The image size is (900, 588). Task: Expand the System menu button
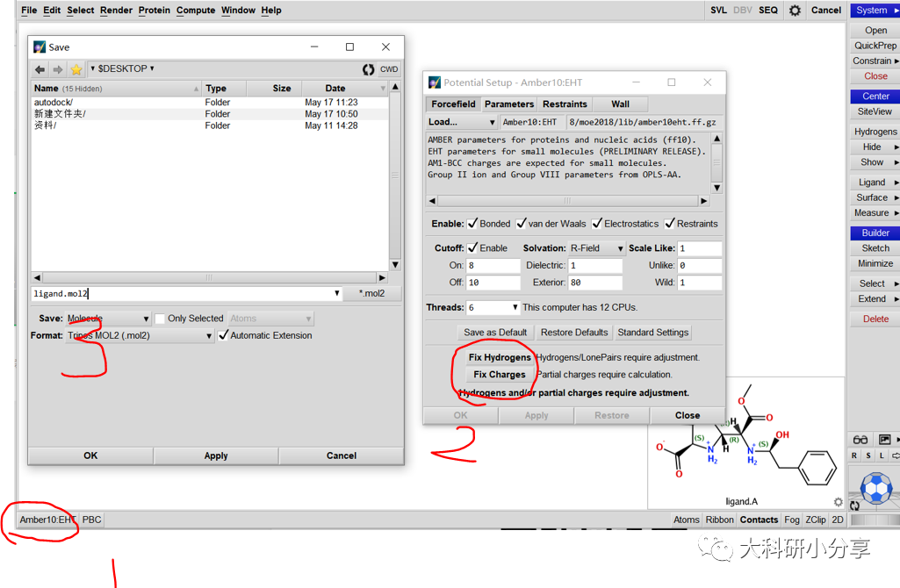875,11
